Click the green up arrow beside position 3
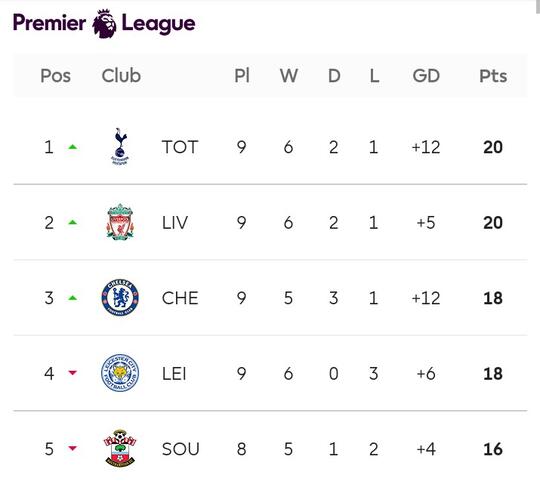This screenshot has width=540, height=481. 72,298
